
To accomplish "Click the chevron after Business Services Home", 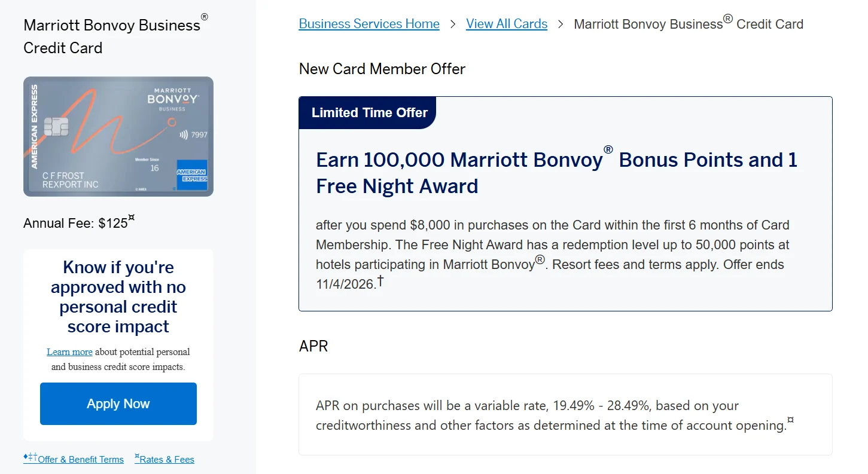I will 453,24.
